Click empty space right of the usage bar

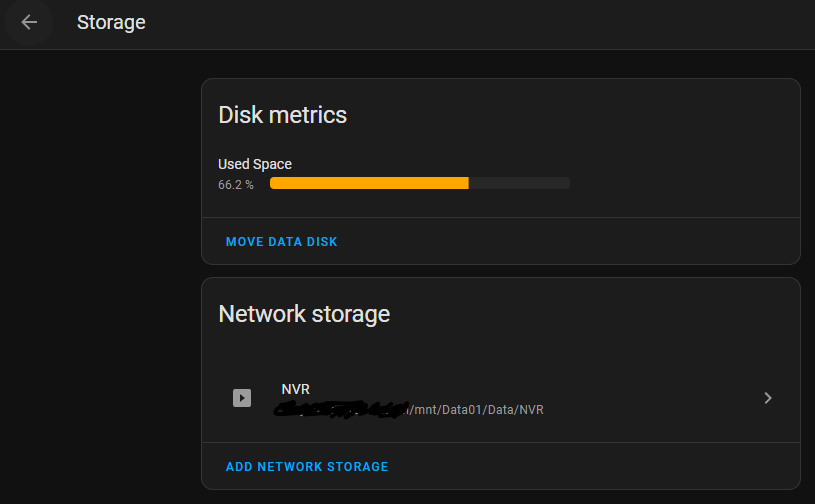pyautogui.click(x=680, y=183)
